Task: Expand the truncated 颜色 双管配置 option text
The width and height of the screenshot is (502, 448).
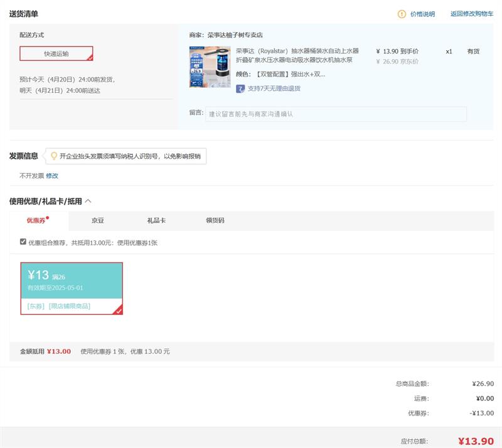Action: pos(280,74)
